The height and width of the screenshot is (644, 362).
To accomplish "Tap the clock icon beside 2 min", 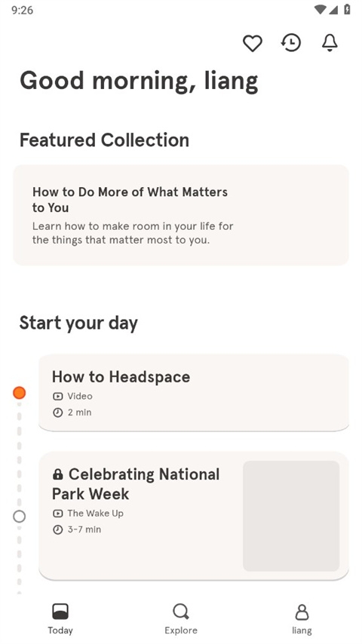I will click(x=58, y=412).
